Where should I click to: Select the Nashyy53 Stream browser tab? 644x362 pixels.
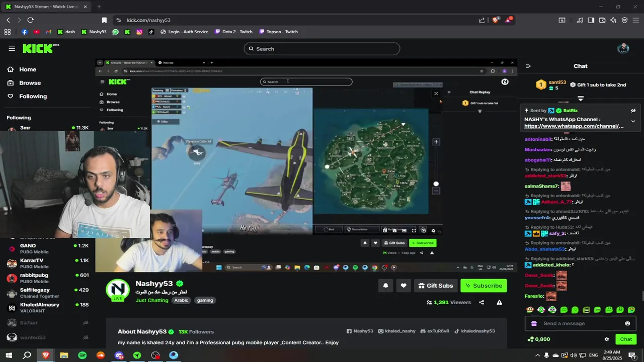45,7
